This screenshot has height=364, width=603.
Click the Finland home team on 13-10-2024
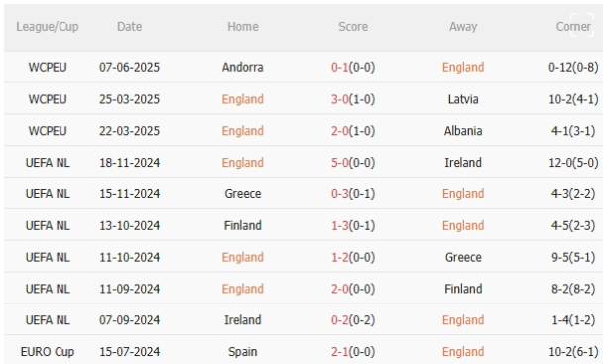point(243,225)
